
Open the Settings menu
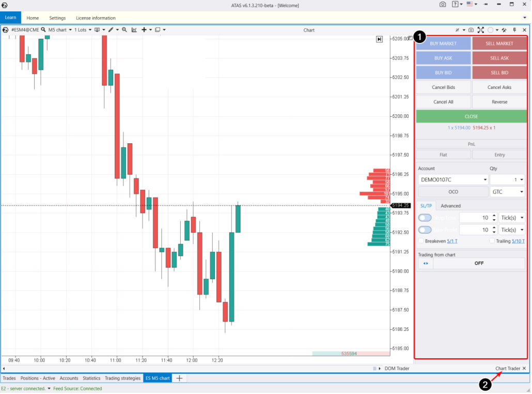58,18
